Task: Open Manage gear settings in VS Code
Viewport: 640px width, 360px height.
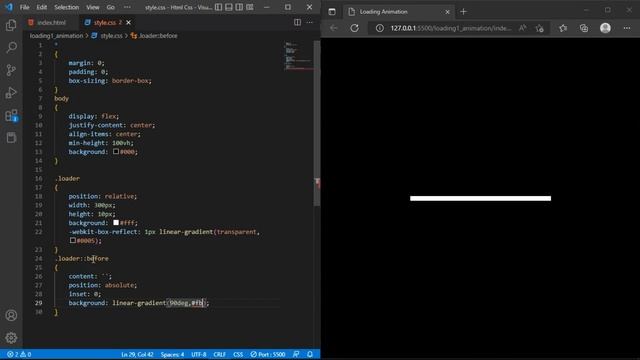Action: tap(11, 338)
